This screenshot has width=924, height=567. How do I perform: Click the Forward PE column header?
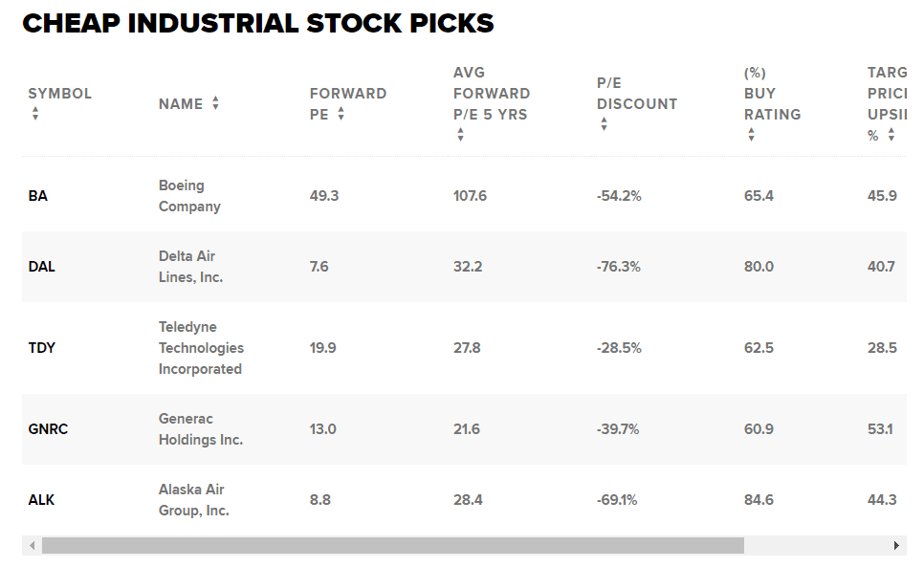pyautogui.click(x=347, y=103)
